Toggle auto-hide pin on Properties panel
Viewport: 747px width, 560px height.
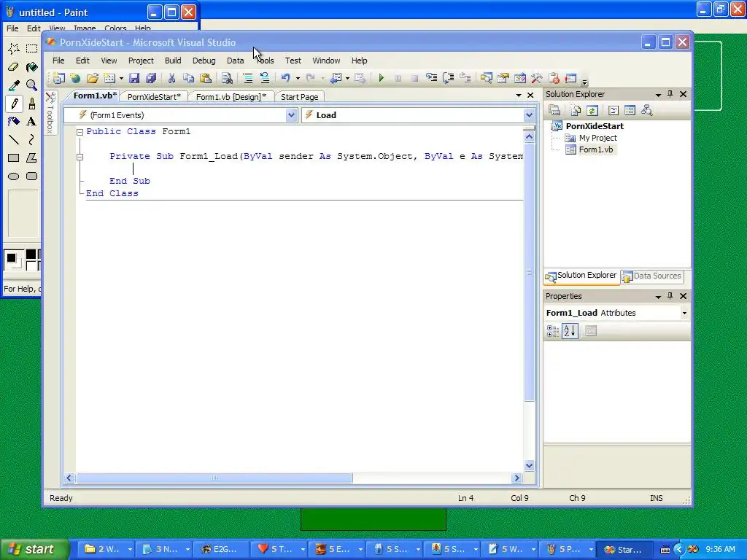670,296
